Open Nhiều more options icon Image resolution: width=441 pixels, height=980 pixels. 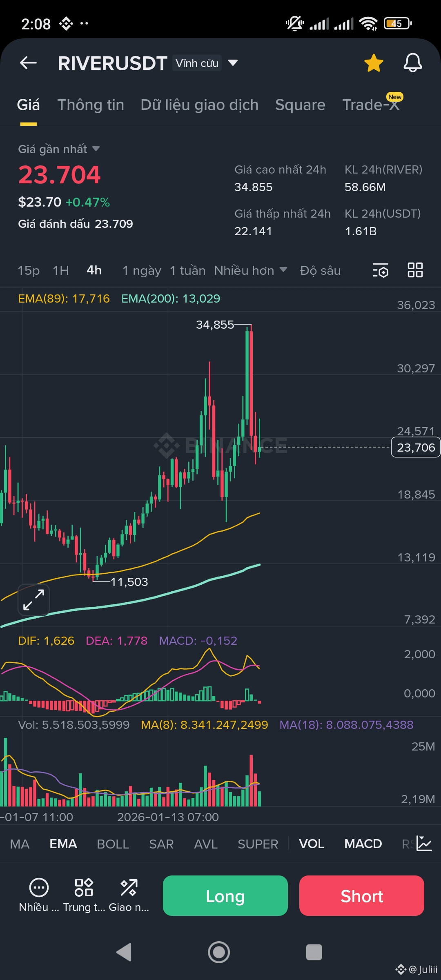[39, 895]
